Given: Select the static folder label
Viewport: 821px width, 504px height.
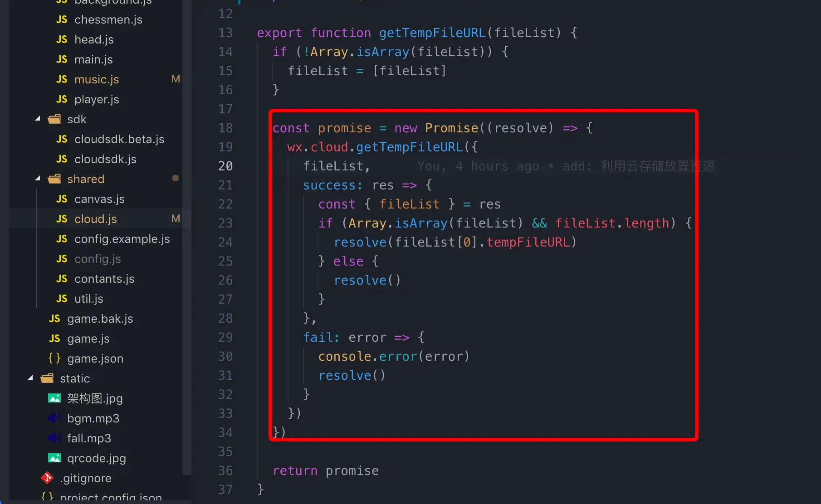Looking at the screenshot, I should pos(75,378).
